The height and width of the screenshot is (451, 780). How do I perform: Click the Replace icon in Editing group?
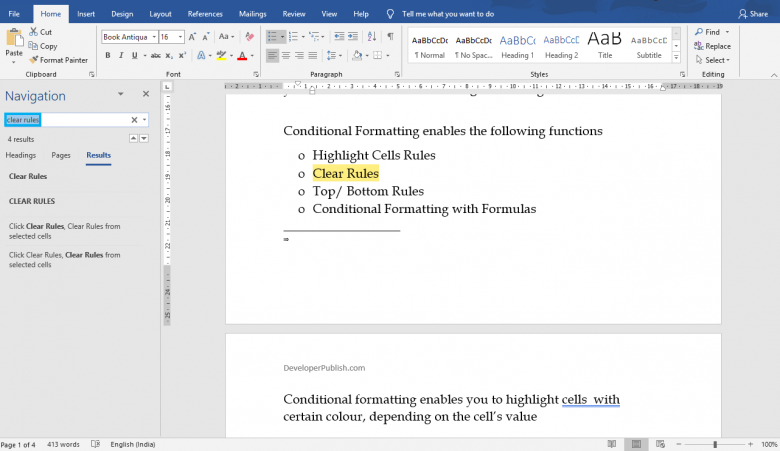point(699,46)
